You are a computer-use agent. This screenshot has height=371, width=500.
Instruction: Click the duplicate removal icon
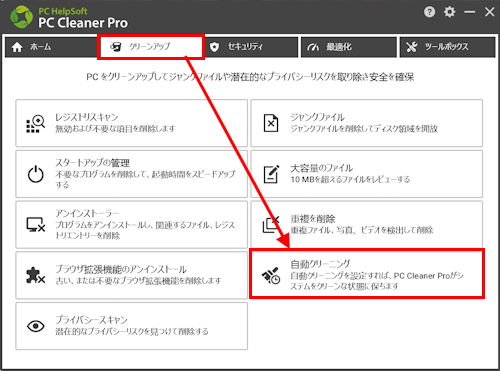coord(271,224)
